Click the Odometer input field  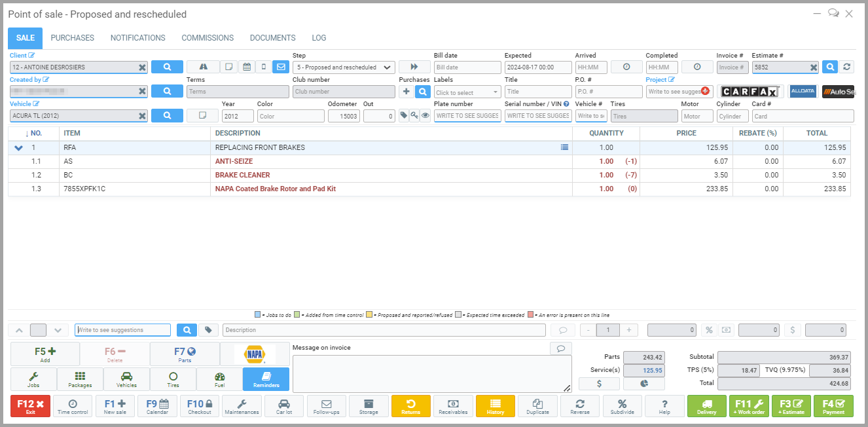coord(344,116)
